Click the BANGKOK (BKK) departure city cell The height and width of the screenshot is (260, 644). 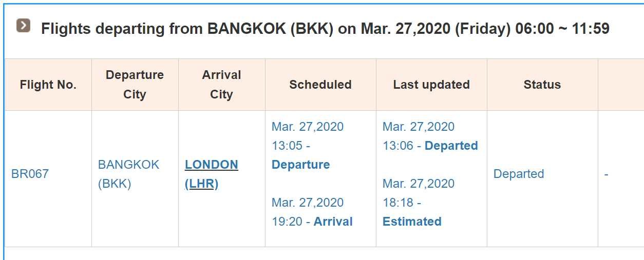click(x=128, y=174)
